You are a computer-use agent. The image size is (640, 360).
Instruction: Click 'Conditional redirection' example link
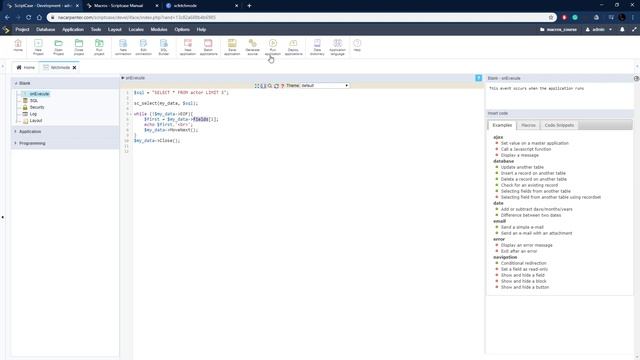pyautogui.click(x=523, y=263)
